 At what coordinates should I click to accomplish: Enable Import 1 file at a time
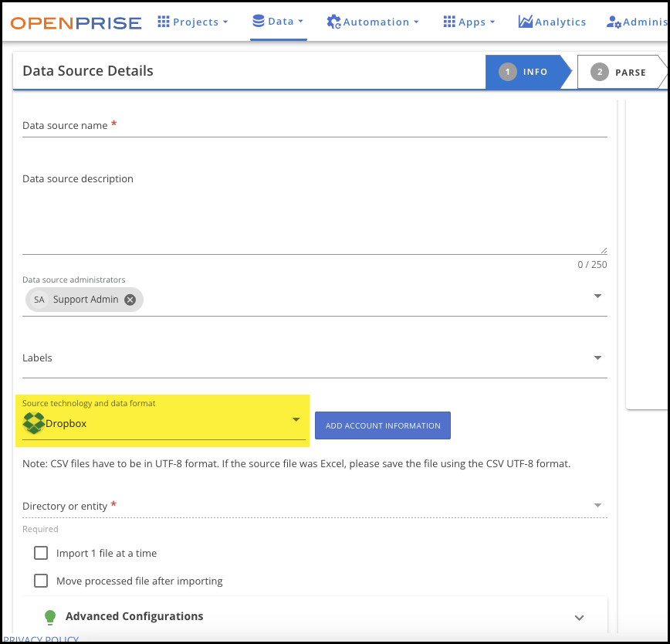(x=41, y=553)
